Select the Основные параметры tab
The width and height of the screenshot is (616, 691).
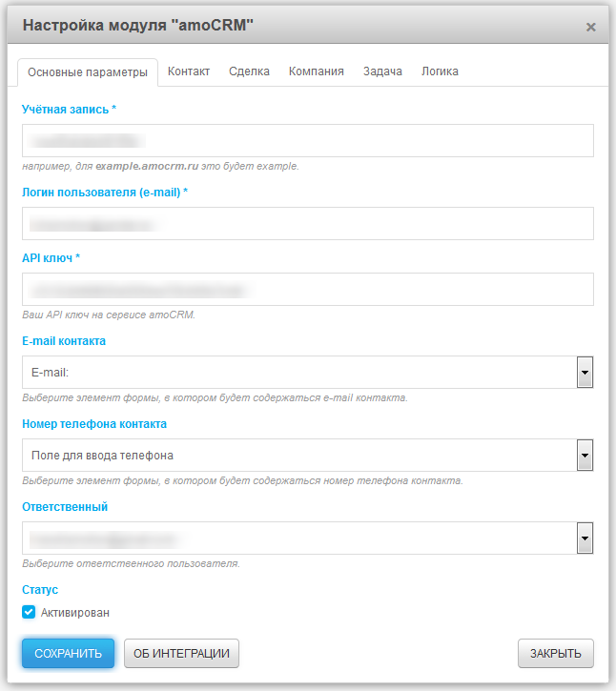pos(87,72)
